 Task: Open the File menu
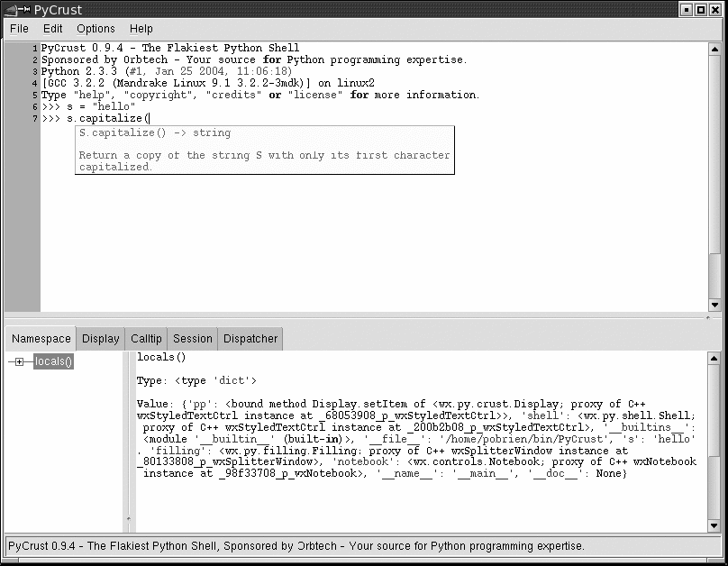coord(19,29)
